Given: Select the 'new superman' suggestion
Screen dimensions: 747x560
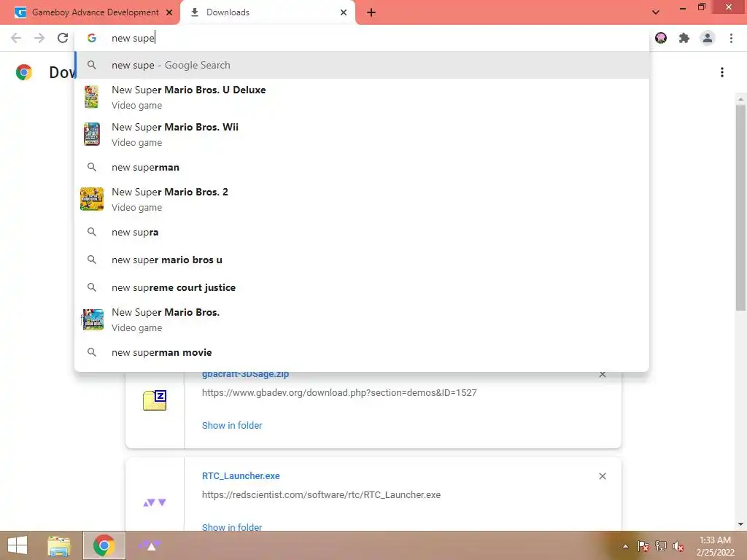Looking at the screenshot, I should pos(362,167).
